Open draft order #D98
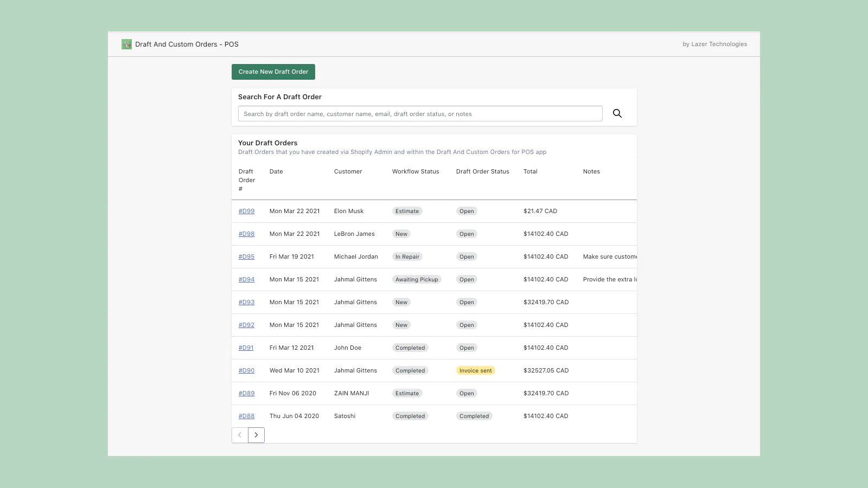The image size is (868, 488). 246,234
